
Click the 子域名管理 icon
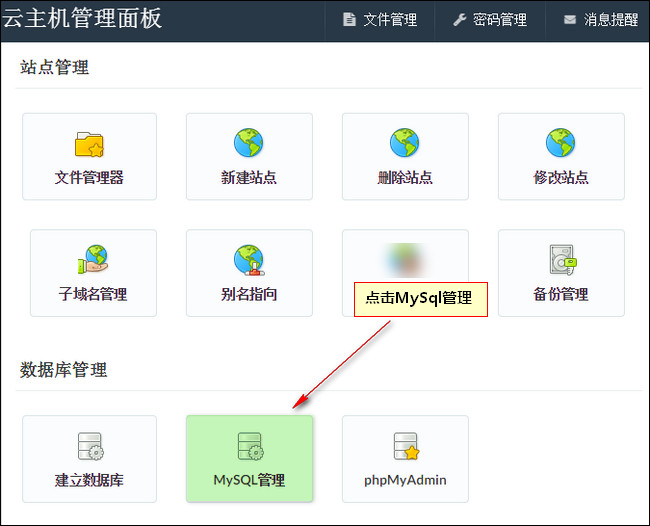pyautogui.click(x=93, y=261)
